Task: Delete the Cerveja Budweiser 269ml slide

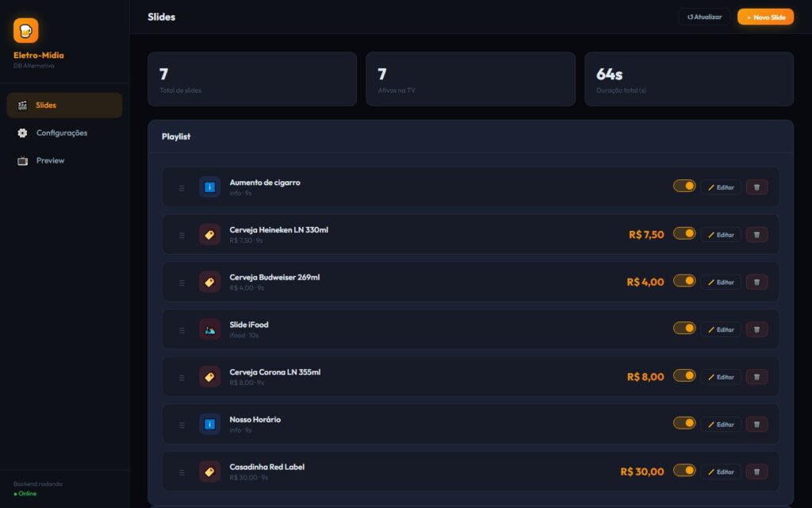Action: pyautogui.click(x=756, y=282)
